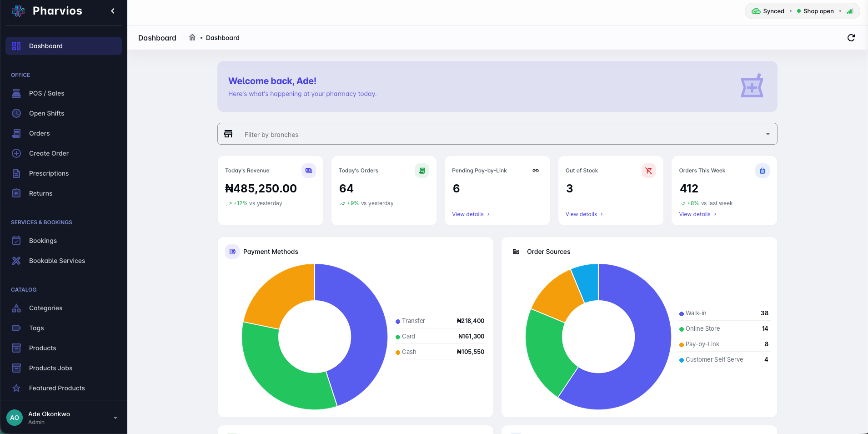Click the Today's Orders card icon
The image size is (868, 434).
coord(422,171)
